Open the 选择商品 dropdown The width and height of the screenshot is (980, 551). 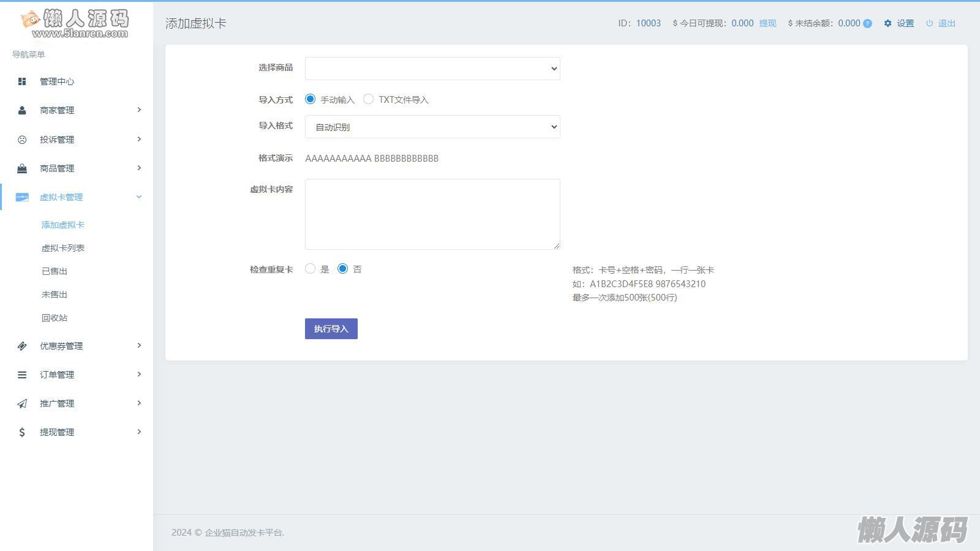click(x=432, y=69)
